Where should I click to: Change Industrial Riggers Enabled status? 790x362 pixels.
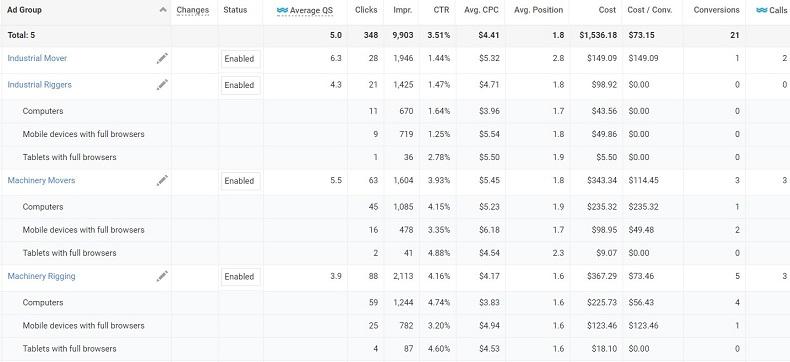tap(240, 85)
